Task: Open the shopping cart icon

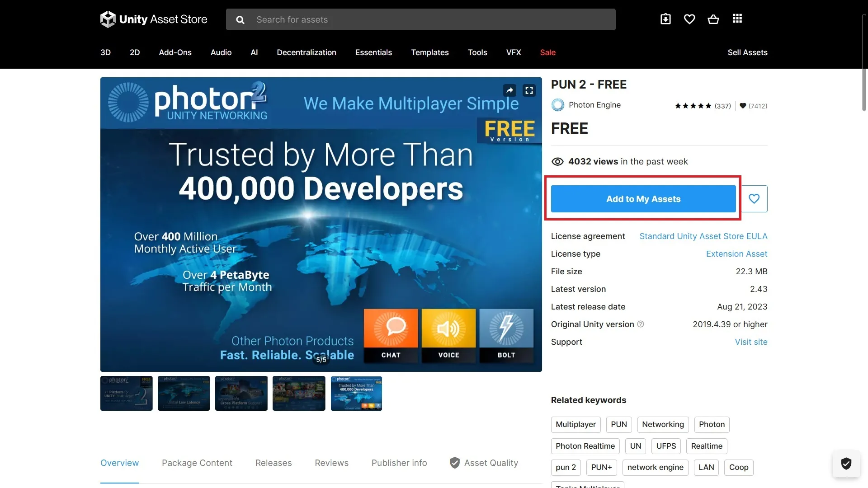Action: click(713, 19)
